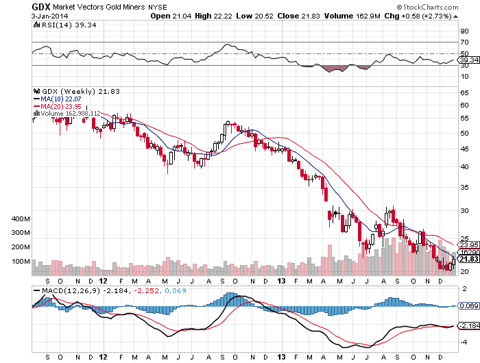Viewport: 480px width, 363px height.
Task: Click the 65 label on the price axis
Action: tap(465, 93)
